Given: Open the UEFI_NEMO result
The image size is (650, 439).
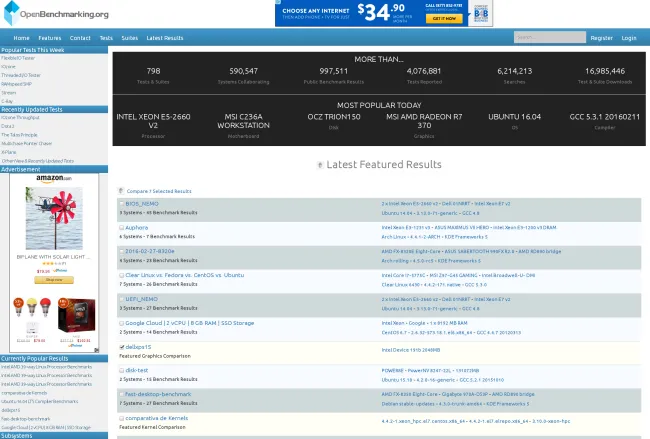Looking at the screenshot, I should pos(141,299).
